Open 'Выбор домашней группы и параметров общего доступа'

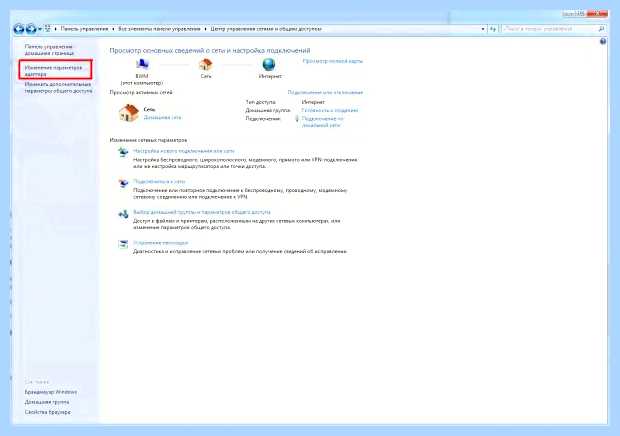[202, 212]
